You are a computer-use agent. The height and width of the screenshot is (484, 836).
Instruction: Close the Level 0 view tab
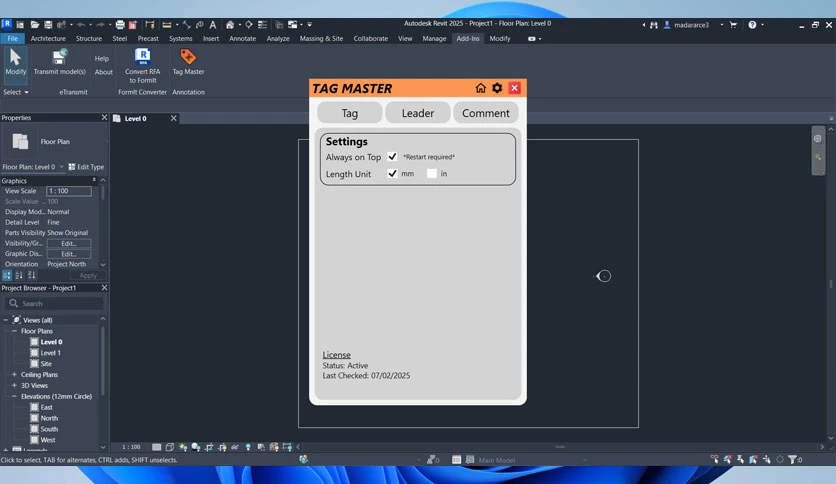tap(173, 118)
